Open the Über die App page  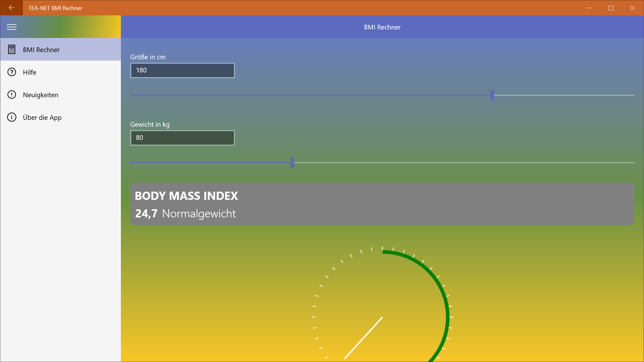click(x=42, y=118)
